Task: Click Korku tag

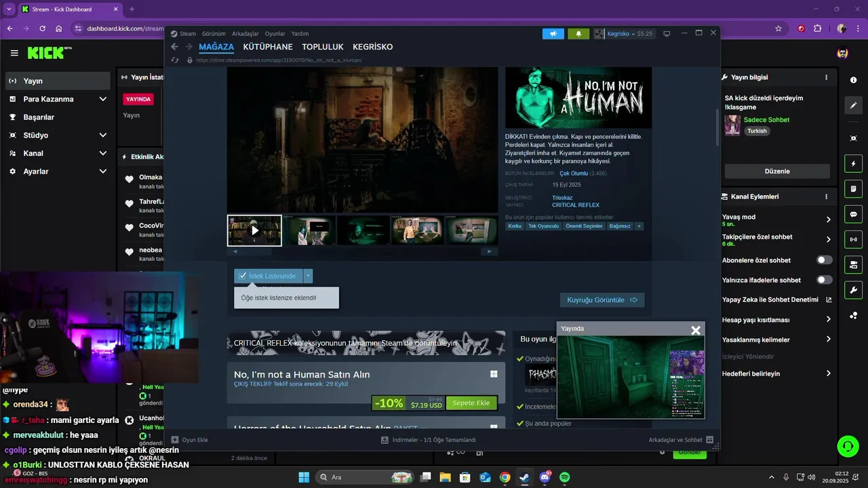Action: point(515,226)
